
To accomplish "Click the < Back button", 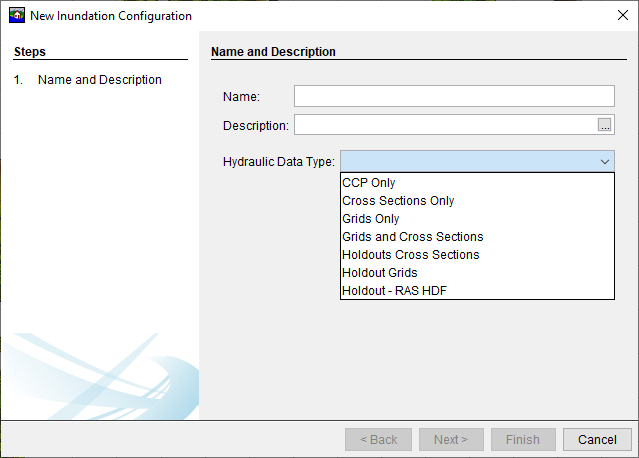I will click(378, 439).
